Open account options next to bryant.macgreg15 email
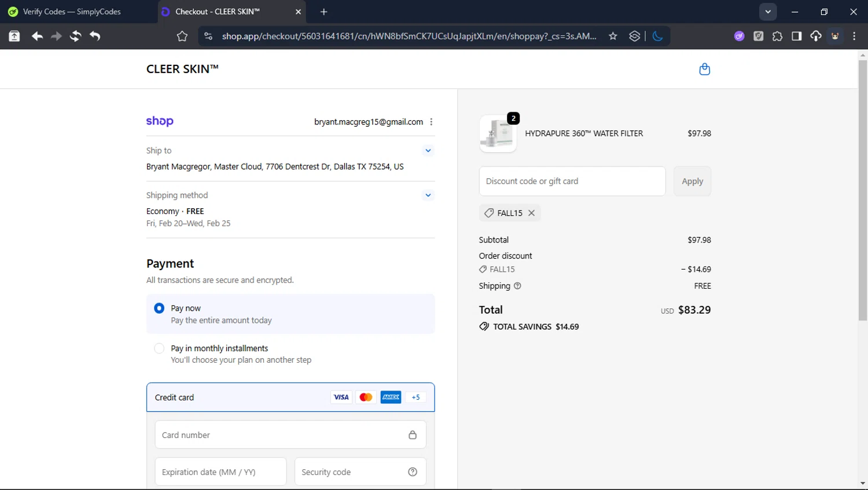Screen dimensions: 868x490 [x=431, y=121]
